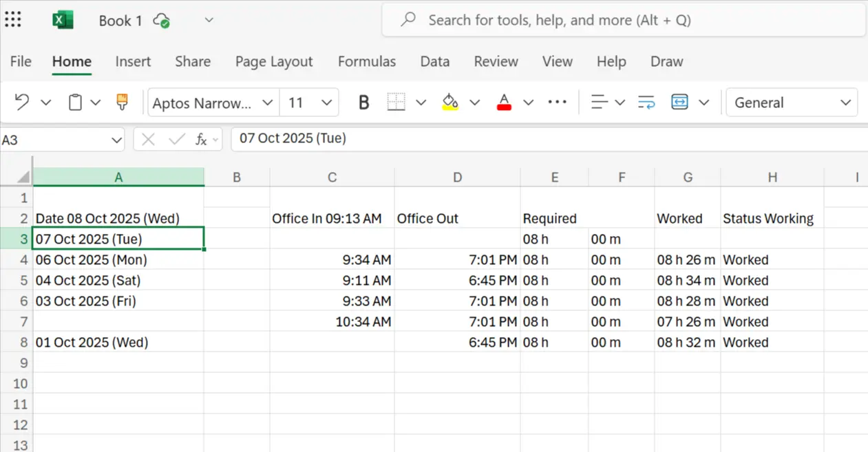
Task: Open the font size dropdown
Action: (326, 103)
